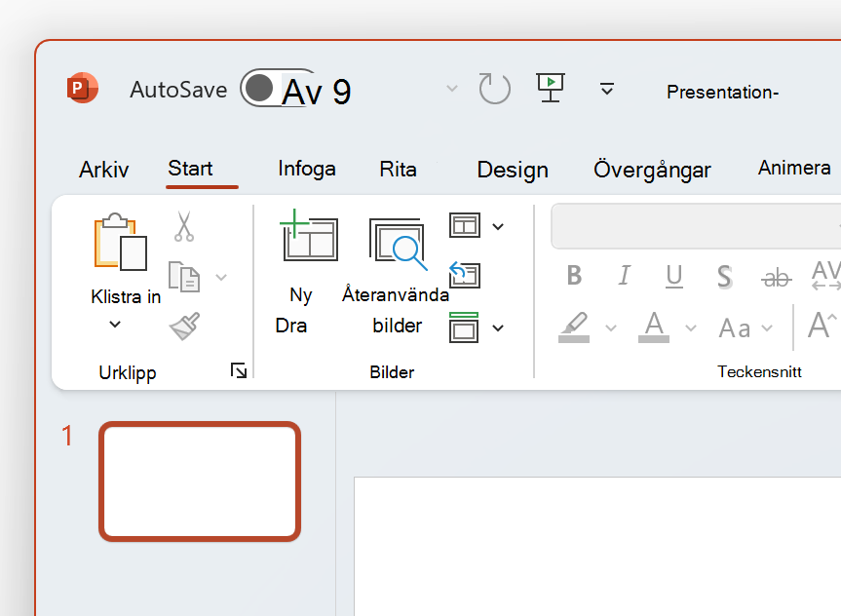Select slide 1 thumbnail
The image size is (841, 616).
tap(200, 481)
